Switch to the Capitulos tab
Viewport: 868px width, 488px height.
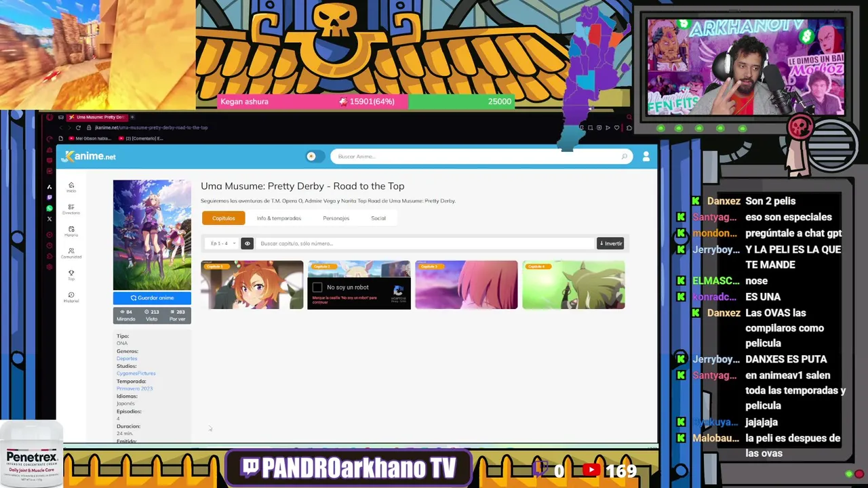tap(224, 218)
